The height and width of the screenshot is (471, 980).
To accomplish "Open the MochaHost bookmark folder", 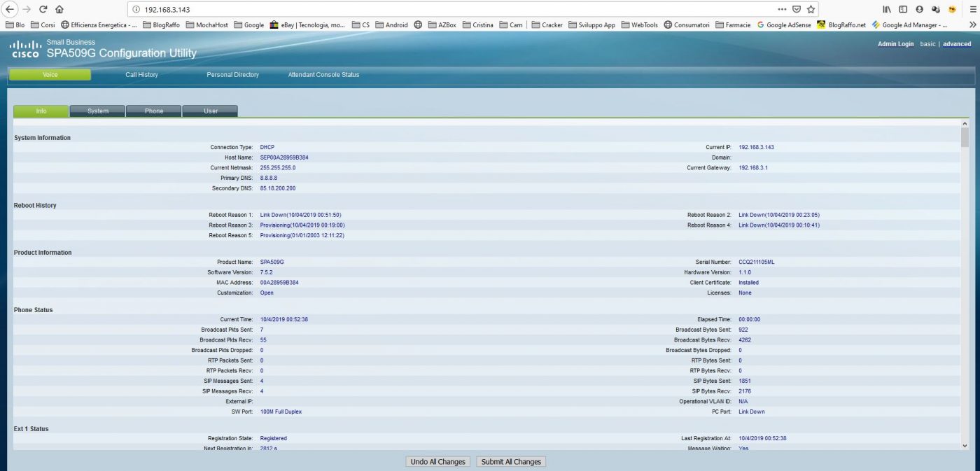I will pos(208,25).
